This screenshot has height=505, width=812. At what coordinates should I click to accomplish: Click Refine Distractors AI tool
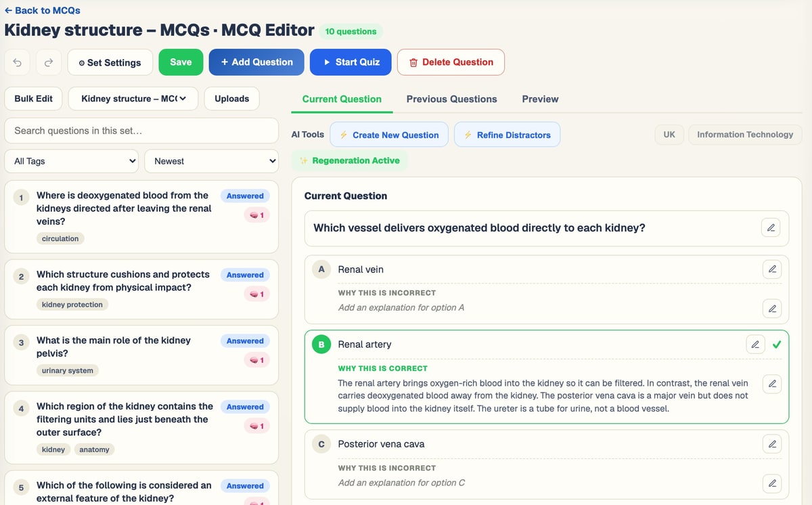(507, 135)
